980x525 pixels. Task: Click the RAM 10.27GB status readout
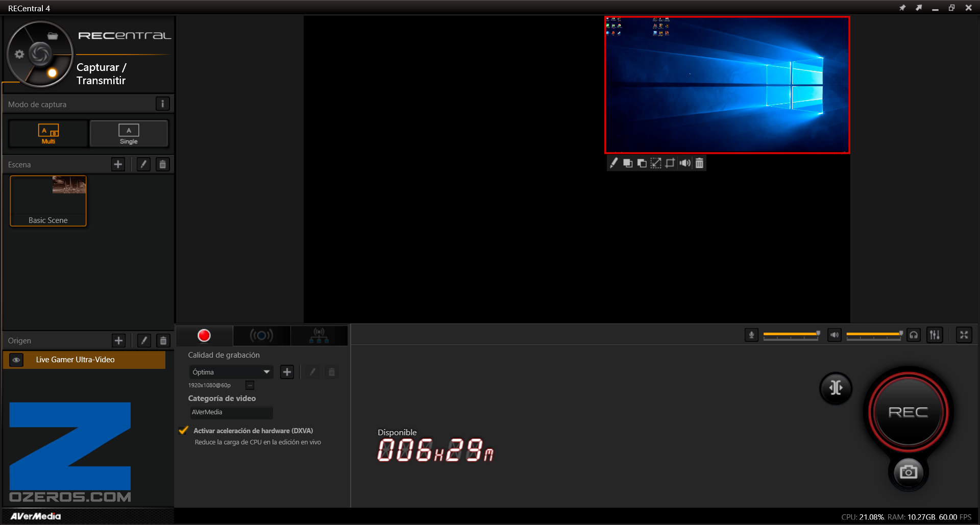click(x=912, y=517)
